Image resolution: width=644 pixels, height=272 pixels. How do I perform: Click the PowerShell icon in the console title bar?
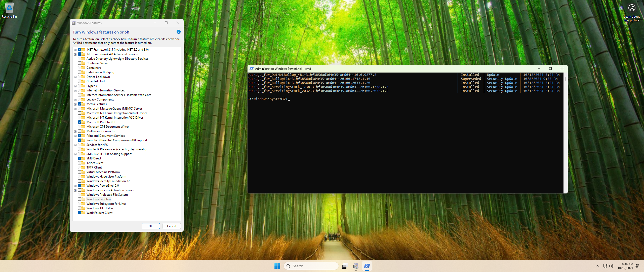(251, 69)
